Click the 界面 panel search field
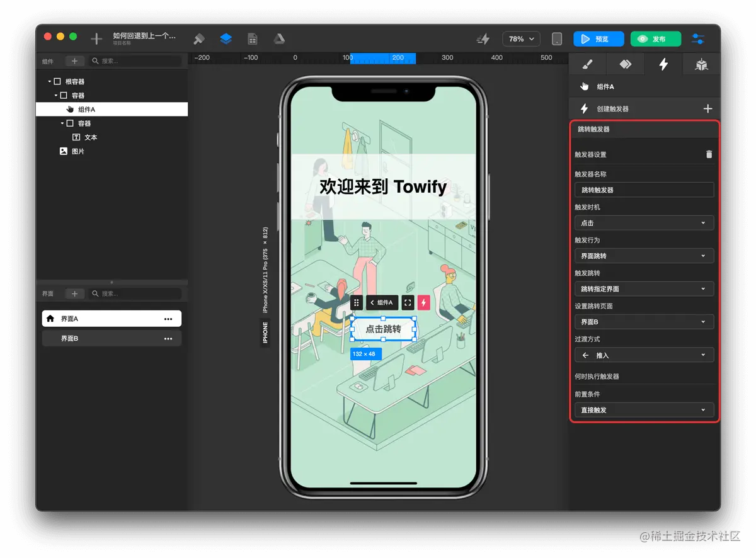 click(135, 293)
